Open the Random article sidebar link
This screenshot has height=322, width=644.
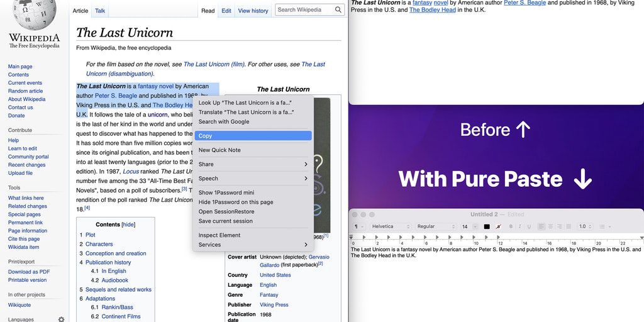coord(25,91)
